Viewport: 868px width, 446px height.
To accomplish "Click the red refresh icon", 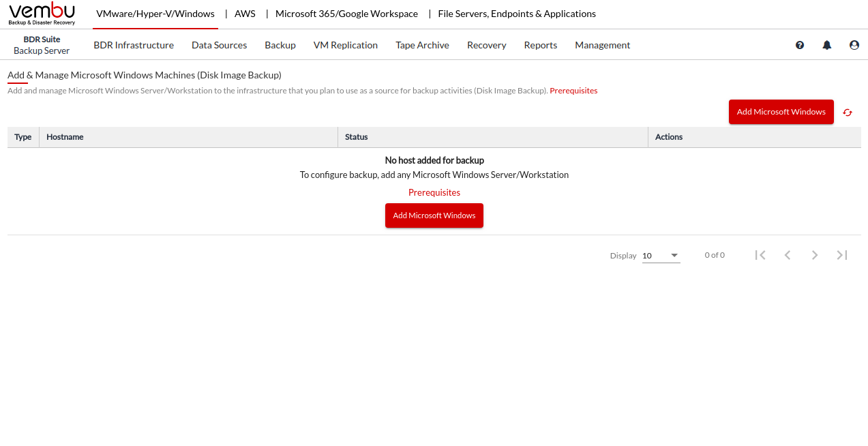I will 848,113.
